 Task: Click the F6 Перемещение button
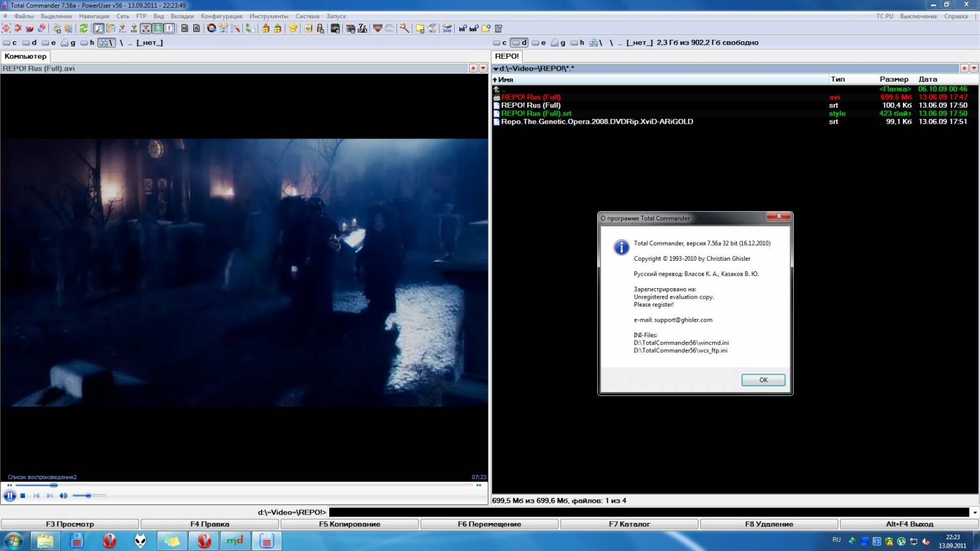pos(489,524)
